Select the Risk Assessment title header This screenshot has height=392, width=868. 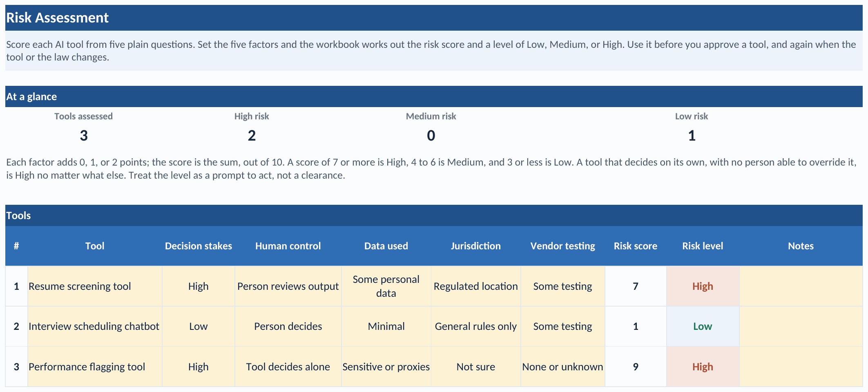point(434,18)
